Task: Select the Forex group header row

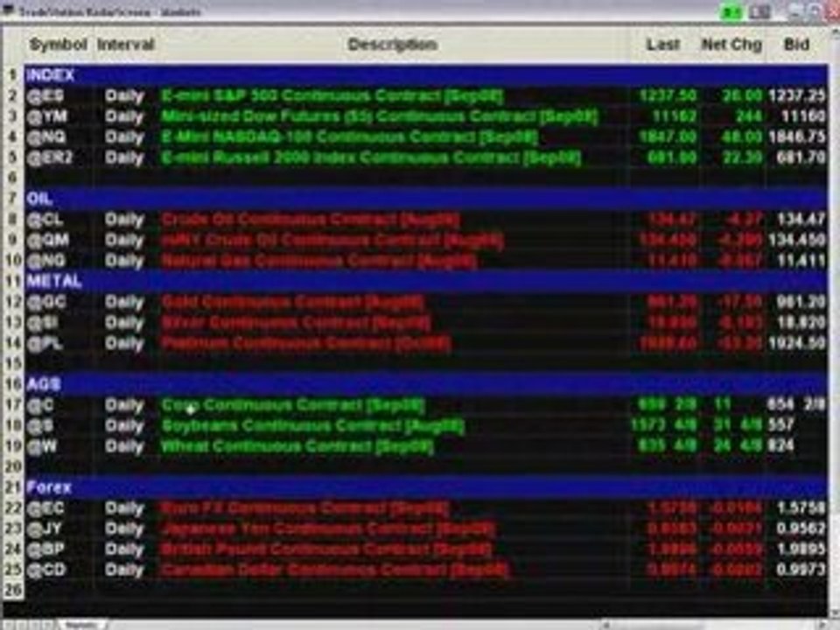Action: pos(426,487)
